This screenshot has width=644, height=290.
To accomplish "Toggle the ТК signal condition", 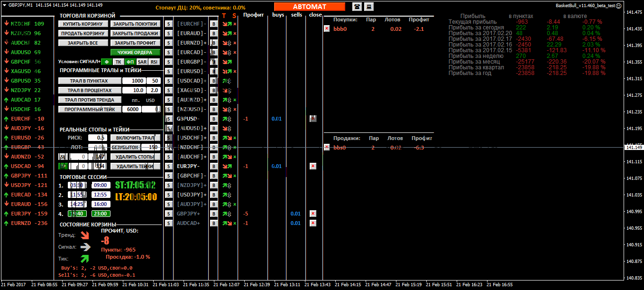I will (x=118, y=62).
